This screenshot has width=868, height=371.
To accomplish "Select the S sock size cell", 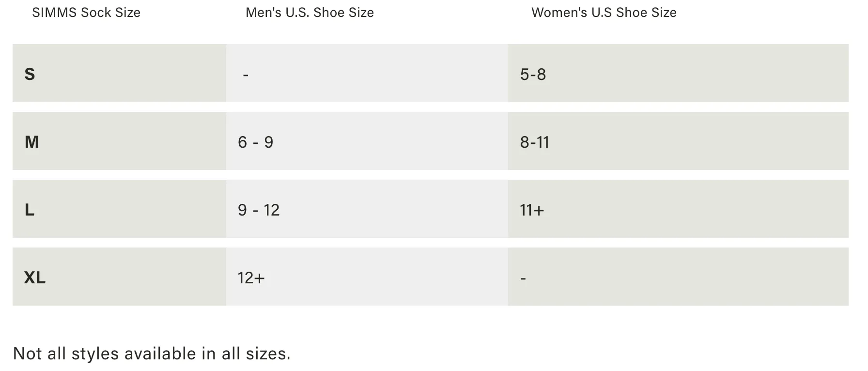I will tap(119, 73).
